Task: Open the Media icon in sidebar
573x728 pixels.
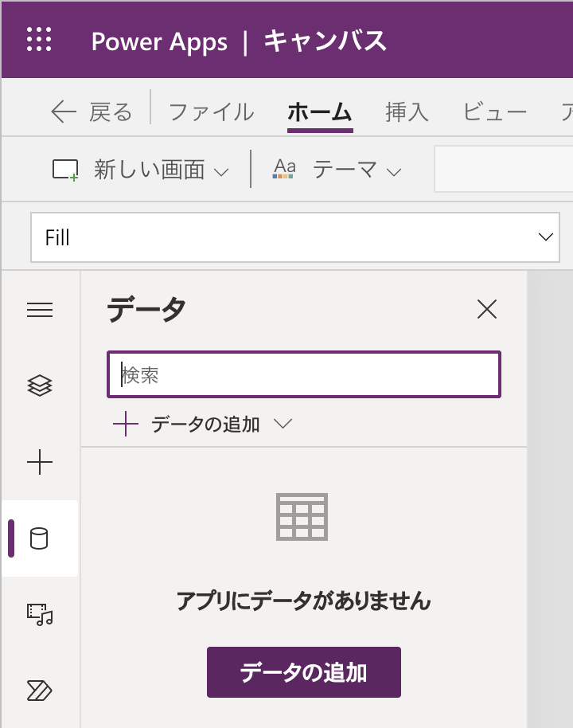Action: [40, 614]
